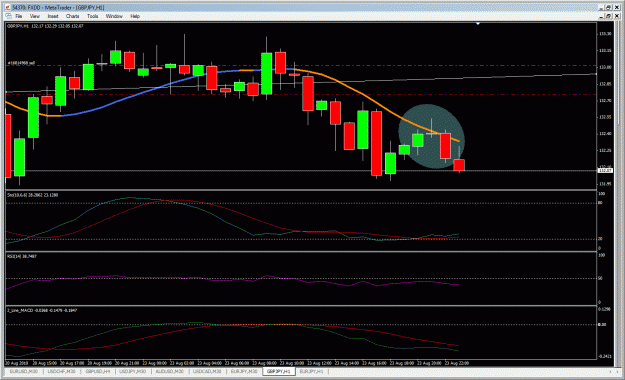Minimize the inner chart window
The image size is (625, 380).
(601, 16)
